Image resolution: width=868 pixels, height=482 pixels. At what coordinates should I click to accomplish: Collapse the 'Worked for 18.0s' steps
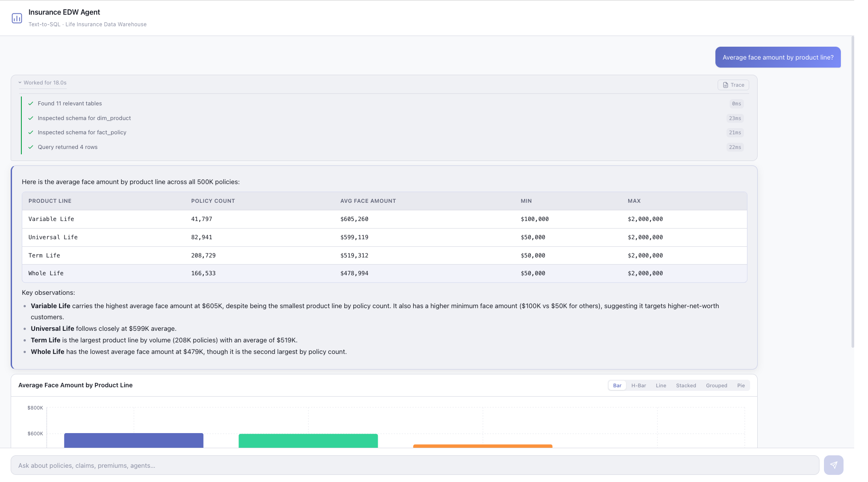coord(42,83)
